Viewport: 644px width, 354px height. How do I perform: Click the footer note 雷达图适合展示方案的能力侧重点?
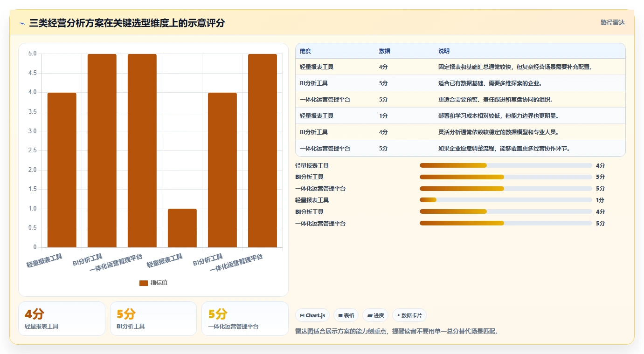[342, 332]
